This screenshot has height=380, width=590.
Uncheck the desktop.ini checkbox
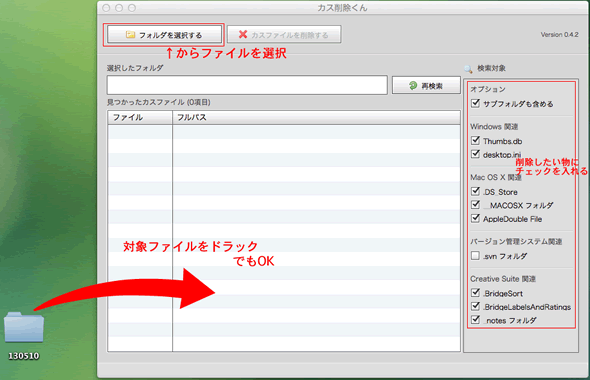click(476, 154)
